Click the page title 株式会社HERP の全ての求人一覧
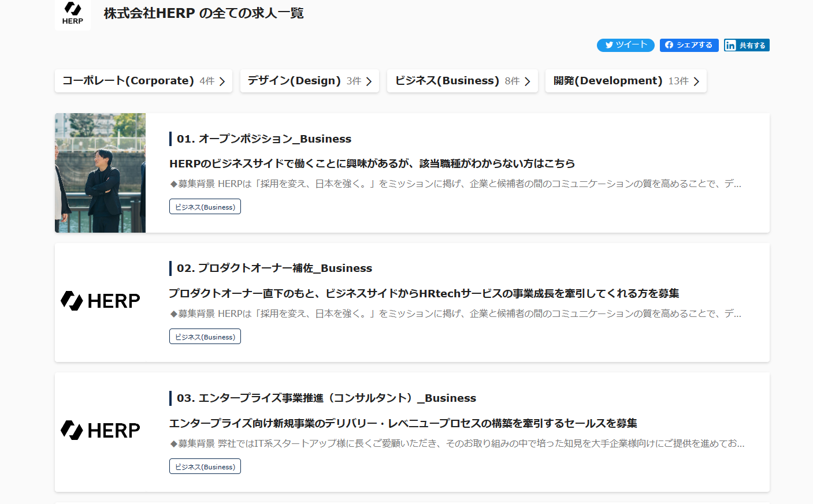Image resolution: width=813 pixels, height=504 pixels. tap(203, 13)
